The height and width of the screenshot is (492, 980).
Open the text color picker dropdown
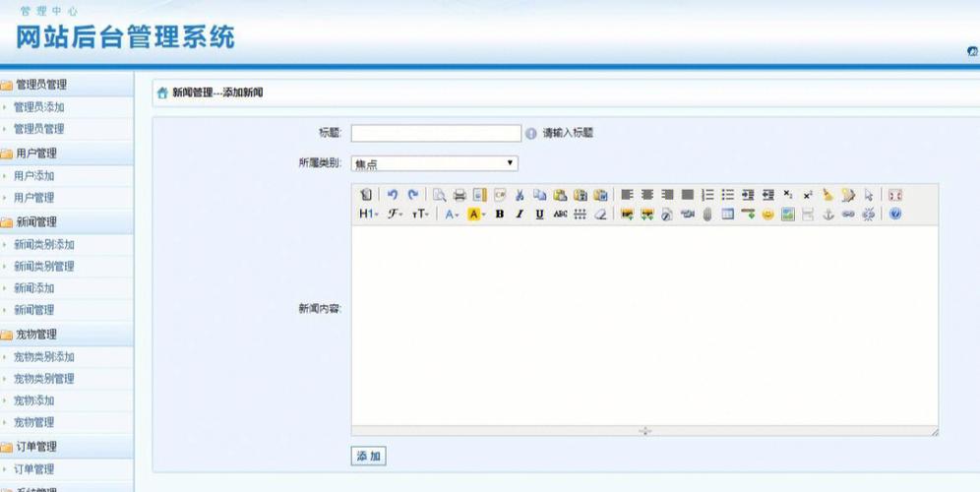[x=452, y=214]
